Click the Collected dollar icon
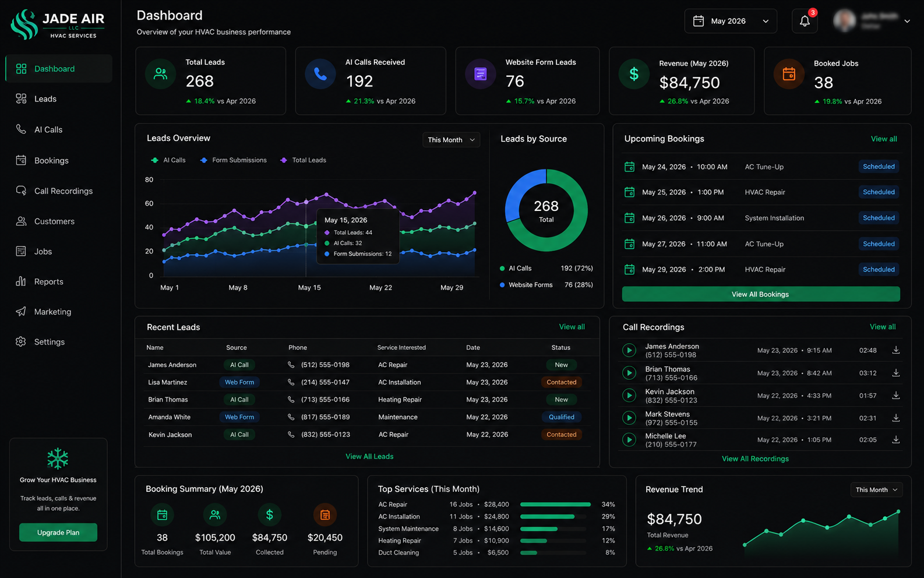Screen dimensions: 924x578 click(x=269, y=514)
